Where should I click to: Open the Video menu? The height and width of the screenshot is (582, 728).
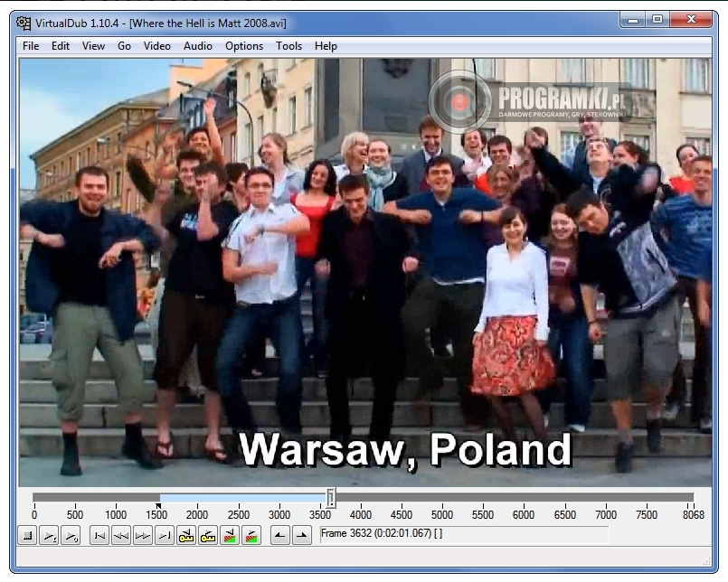click(157, 46)
